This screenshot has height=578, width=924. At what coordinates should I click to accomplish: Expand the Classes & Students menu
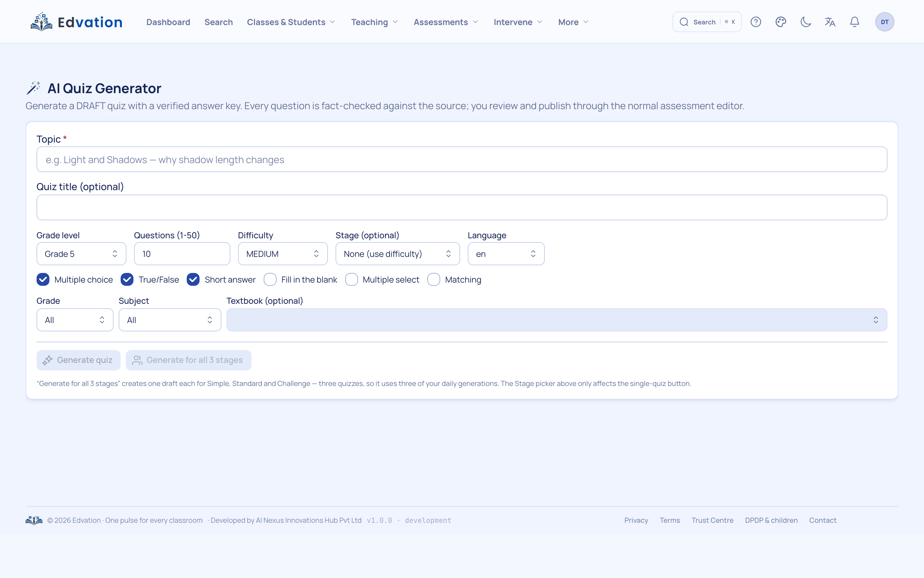coord(291,22)
